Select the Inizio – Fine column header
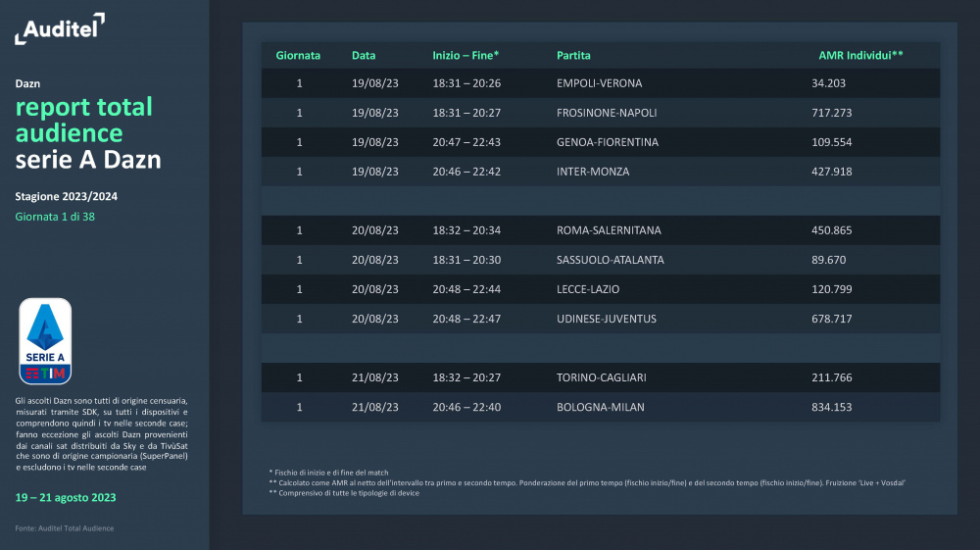980x550 pixels. tap(465, 56)
